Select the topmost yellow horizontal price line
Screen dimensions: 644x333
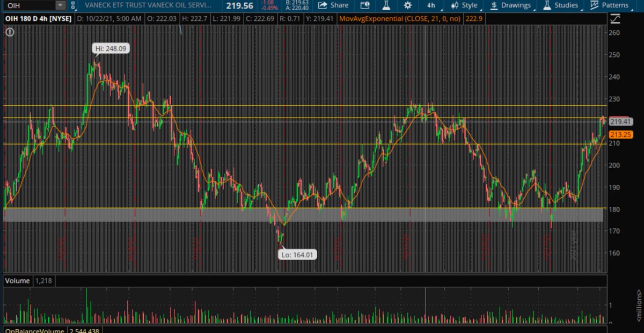304,105
